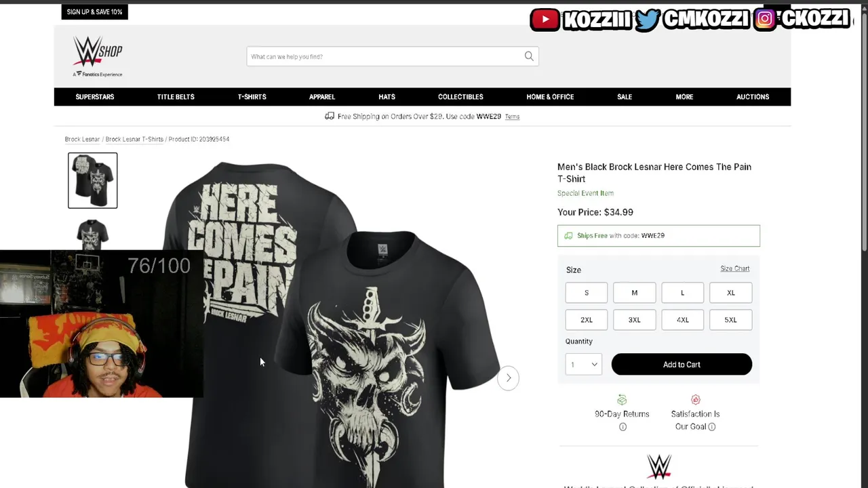Select the second shirt thumbnail image

click(92, 235)
